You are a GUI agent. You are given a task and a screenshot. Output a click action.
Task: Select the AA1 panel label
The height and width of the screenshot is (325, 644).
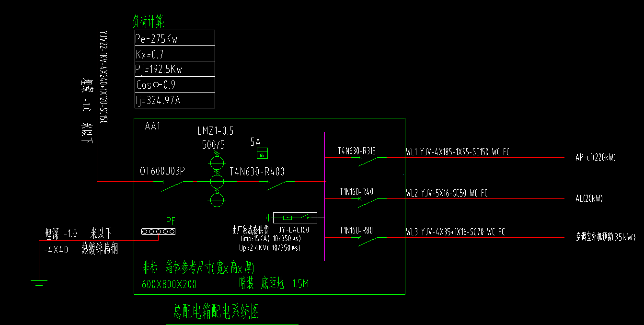(x=152, y=126)
